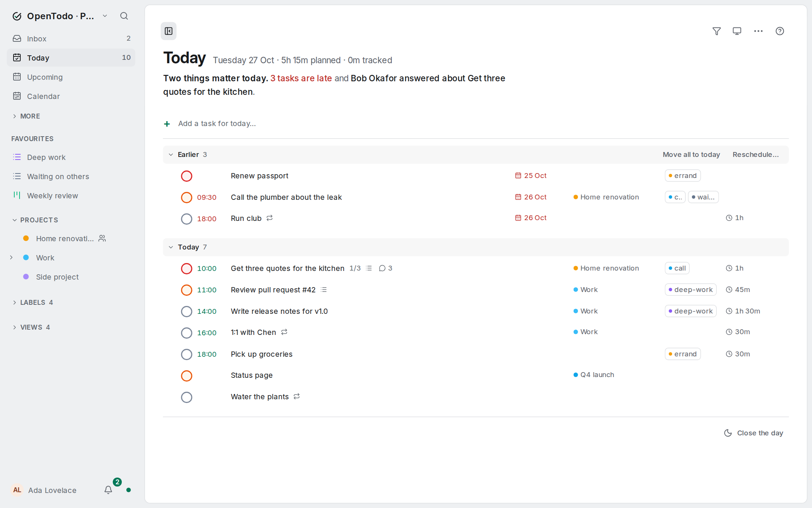
Task: Click the Q4 launch project tag
Action: (x=594, y=374)
